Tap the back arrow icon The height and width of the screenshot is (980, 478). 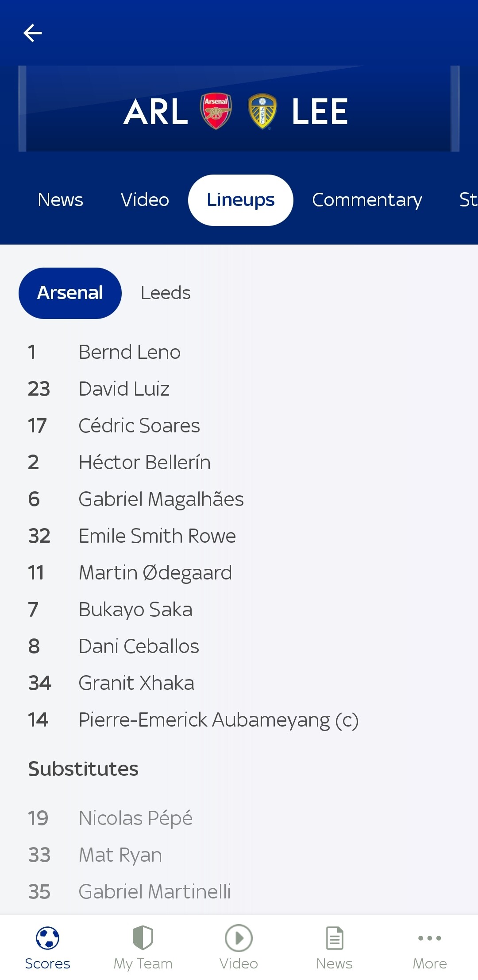tap(33, 33)
